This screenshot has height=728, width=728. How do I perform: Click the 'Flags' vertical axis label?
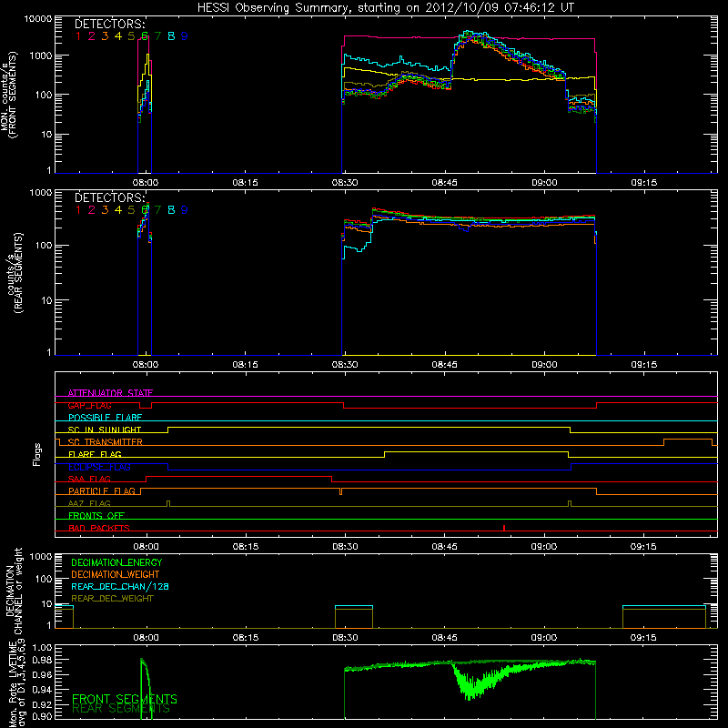click(x=37, y=454)
